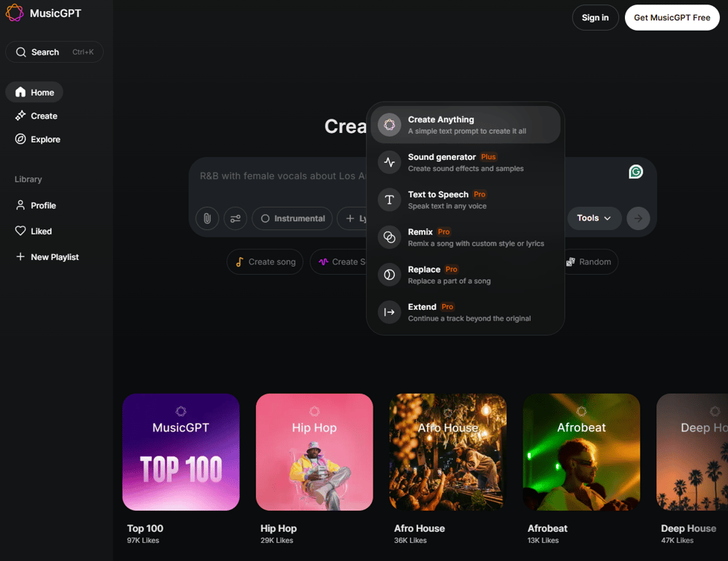728x561 pixels.
Task: Click the Afro House title below thumbnail
Action: coord(420,528)
